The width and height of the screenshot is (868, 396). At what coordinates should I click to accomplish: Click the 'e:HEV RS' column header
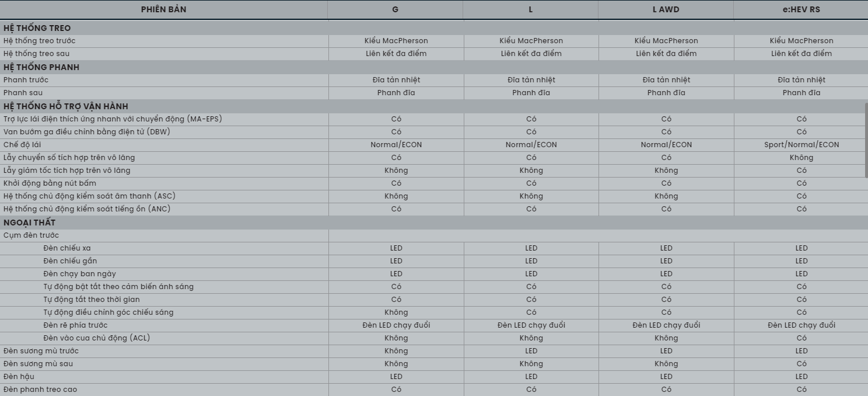(801, 9)
